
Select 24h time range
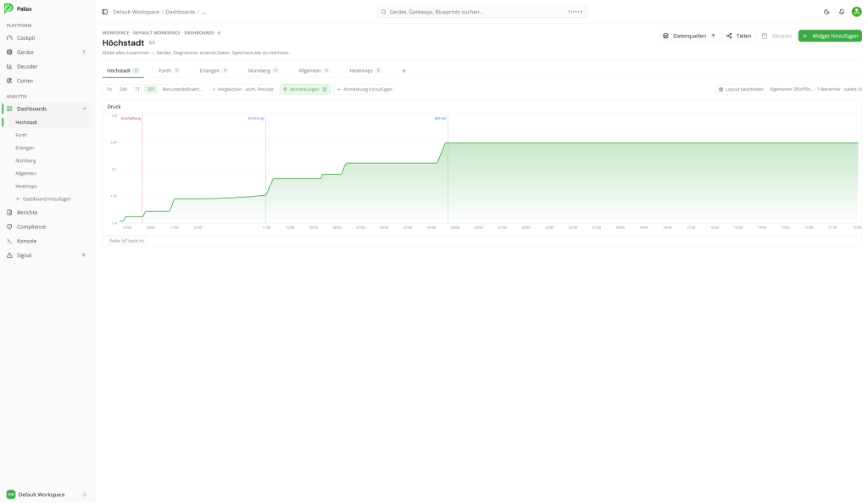click(x=123, y=89)
